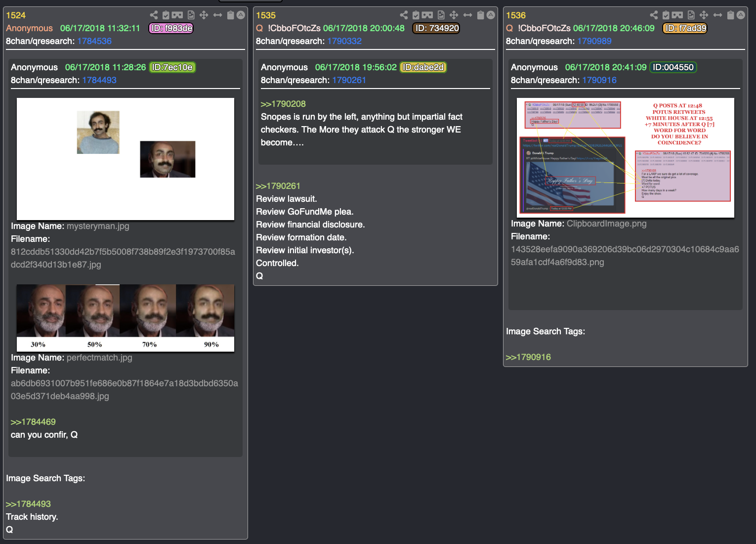Screen dimensions: 756x544
Task: Click the green ID:7ec10e badge
Action: [x=172, y=67]
